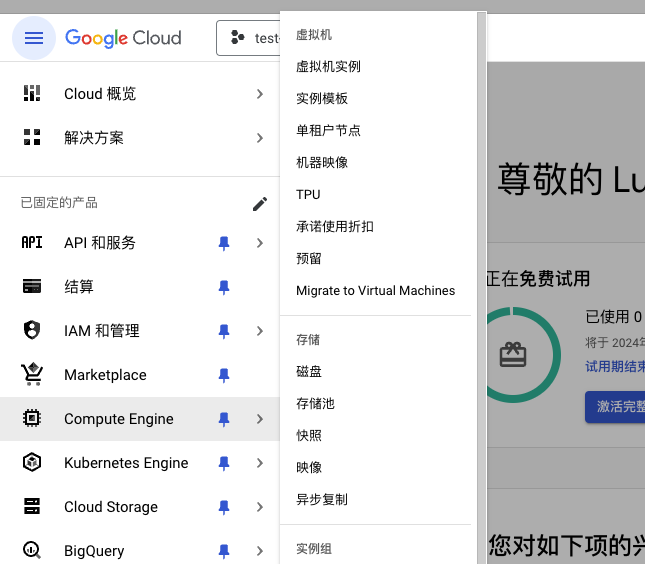The image size is (645, 564).
Task: Open 预留 submenu entry
Action: pos(309,258)
